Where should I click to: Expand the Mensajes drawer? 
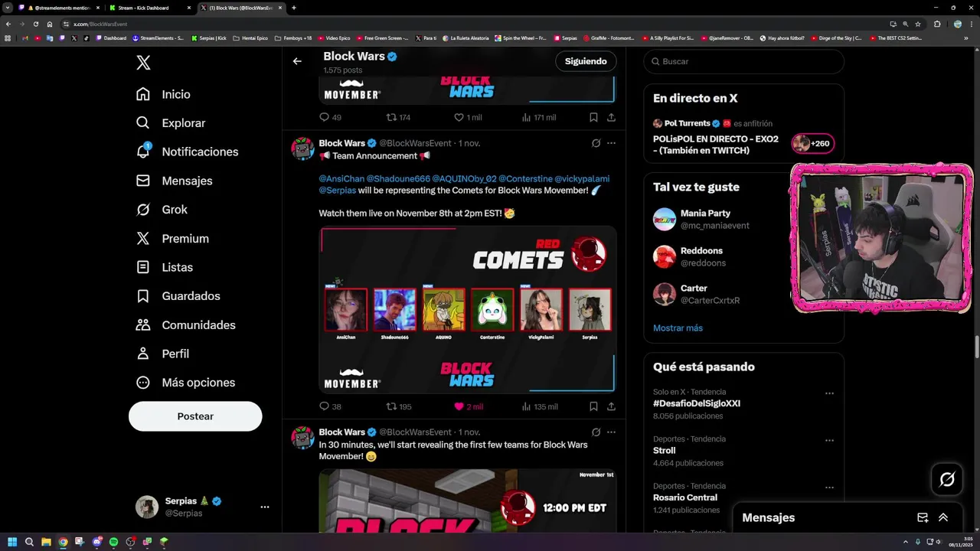(x=943, y=517)
